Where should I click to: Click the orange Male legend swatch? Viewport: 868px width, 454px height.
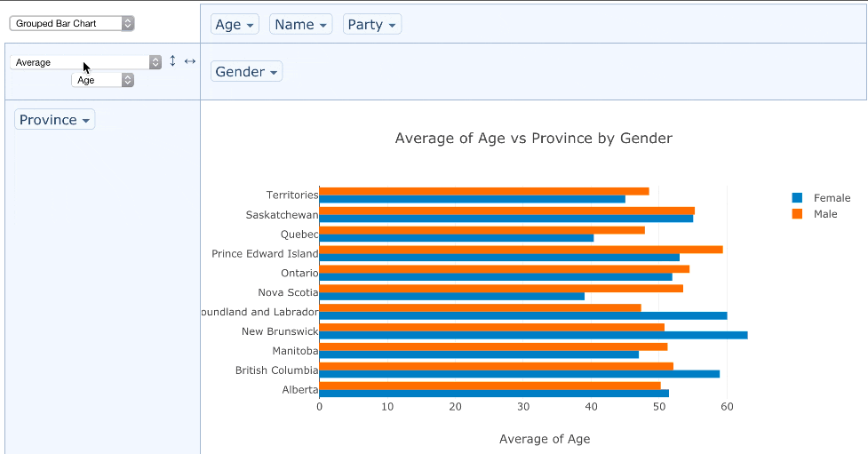(797, 214)
